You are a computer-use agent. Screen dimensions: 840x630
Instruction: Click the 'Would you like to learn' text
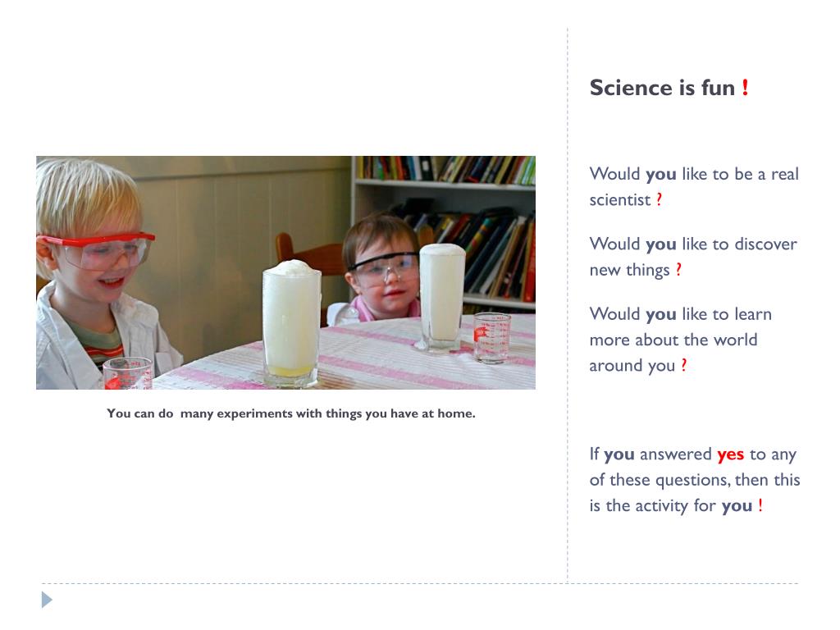coord(680,314)
